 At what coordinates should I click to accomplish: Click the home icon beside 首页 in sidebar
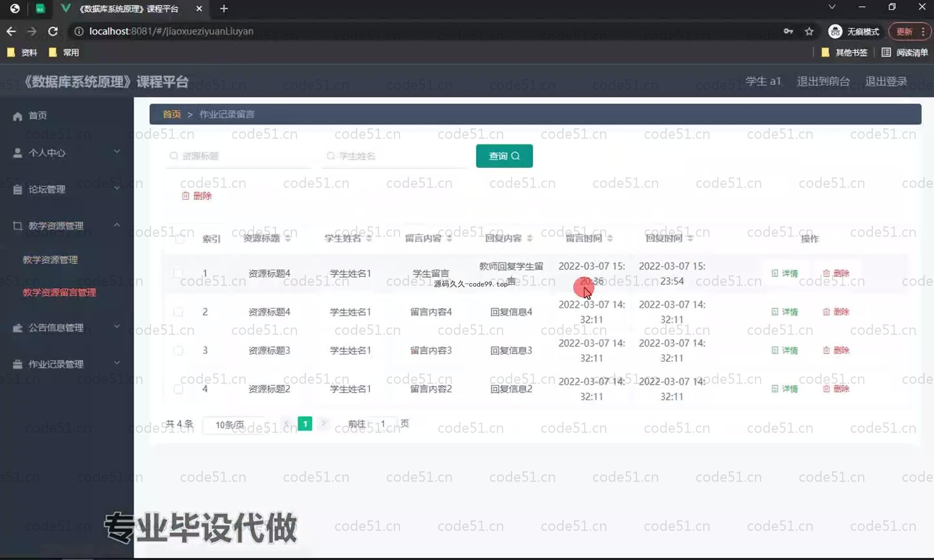(17, 116)
